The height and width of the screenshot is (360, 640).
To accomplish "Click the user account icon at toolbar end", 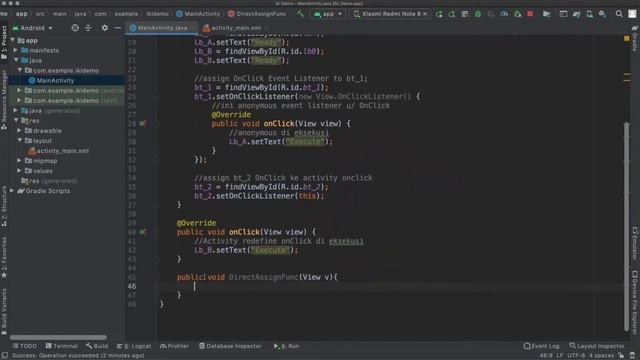I will (632, 14).
